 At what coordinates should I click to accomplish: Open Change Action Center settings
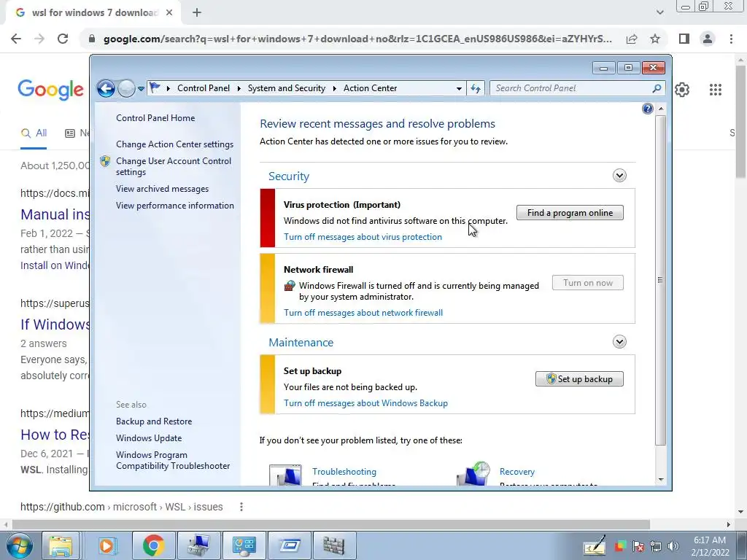pos(175,144)
